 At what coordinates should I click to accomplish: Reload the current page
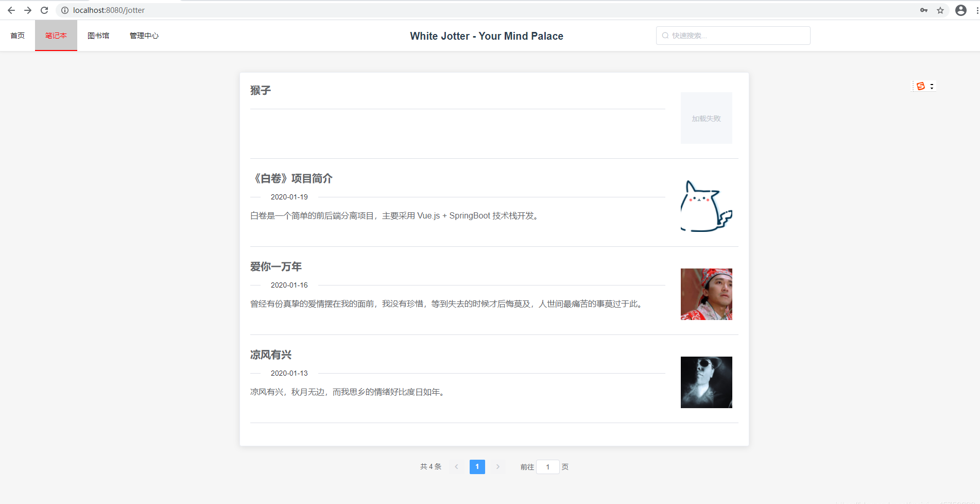[x=44, y=10]
